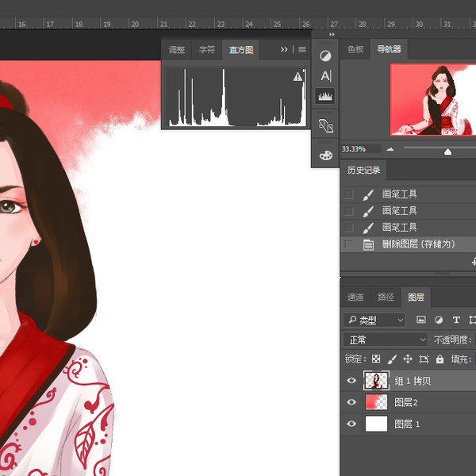Open the Adjustments panel icon in dock
This screenshot has height=476, width=476.
coord(325,56)
